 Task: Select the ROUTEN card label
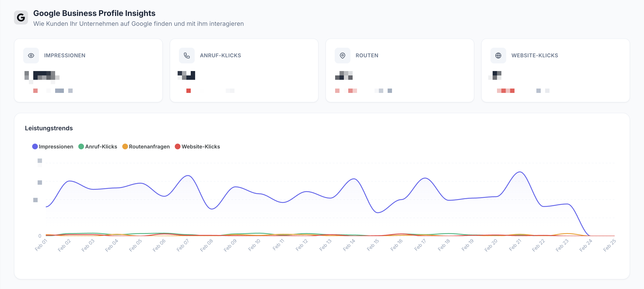(367, 56)
